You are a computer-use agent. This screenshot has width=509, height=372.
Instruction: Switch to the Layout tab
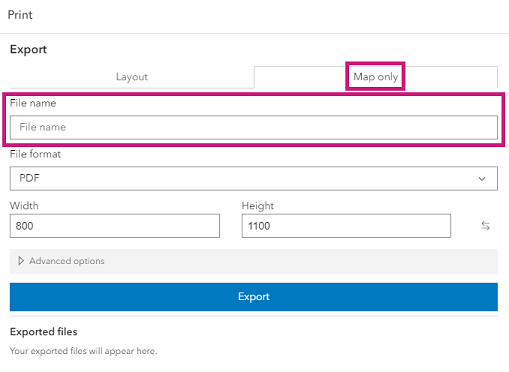[x=132, y=77]
